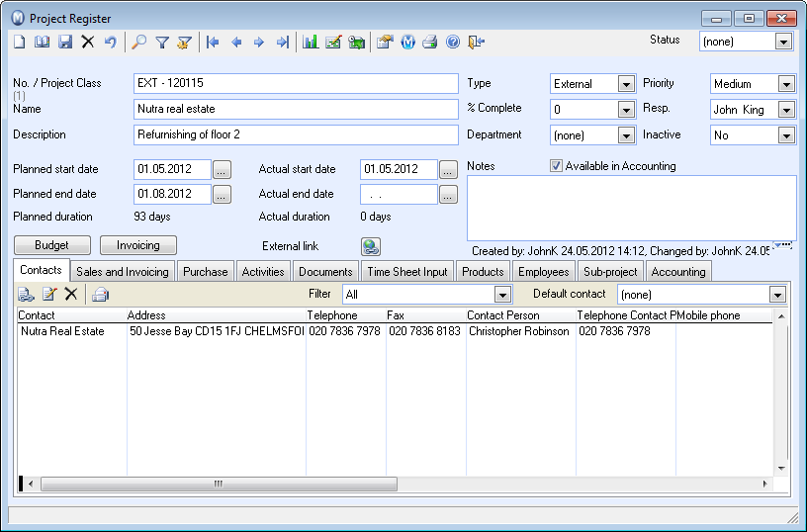Delete contact using the X icon in Contacts tab
The width and height of the screenshot is (807, 532).
click(71, 294)
